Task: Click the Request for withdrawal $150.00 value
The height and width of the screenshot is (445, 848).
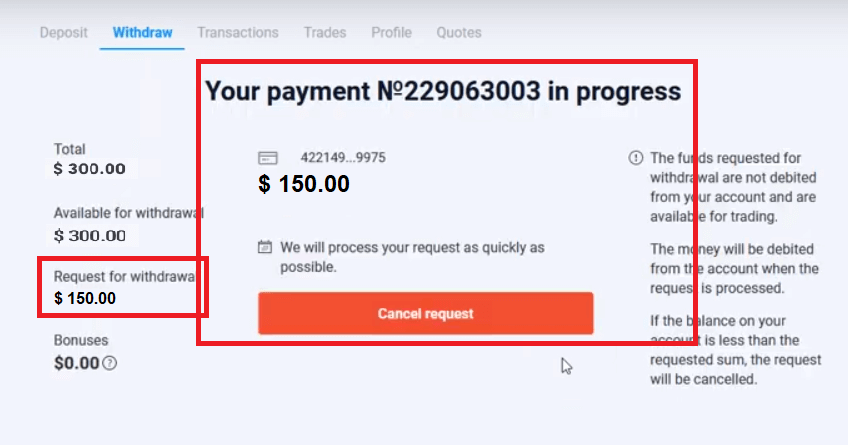Action: [x=85, y=298]
